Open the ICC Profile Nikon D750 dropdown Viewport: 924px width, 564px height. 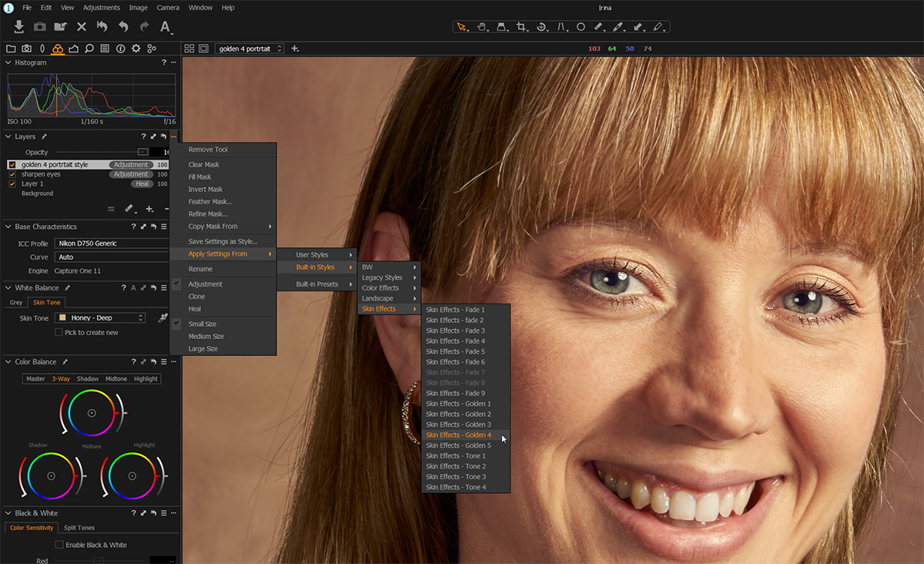tap(112, 243)
